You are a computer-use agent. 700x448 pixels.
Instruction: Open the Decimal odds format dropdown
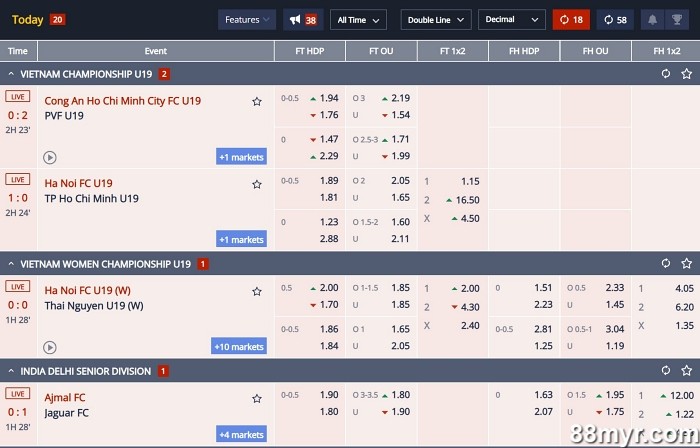point(512,20)
